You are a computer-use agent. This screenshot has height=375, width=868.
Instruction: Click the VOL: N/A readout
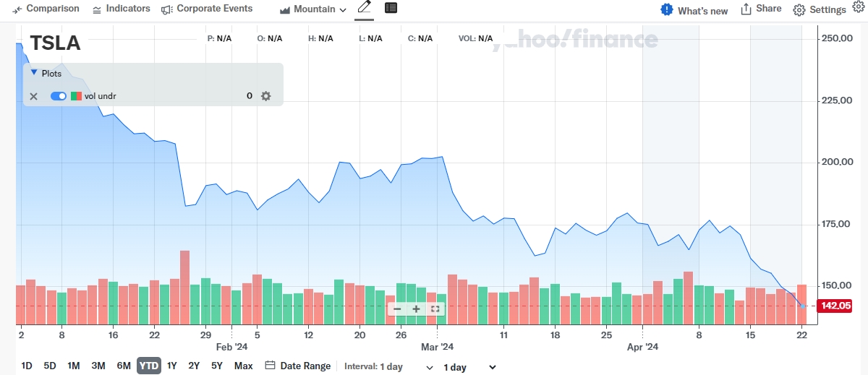pyautogui.click(x=475, y=38)
